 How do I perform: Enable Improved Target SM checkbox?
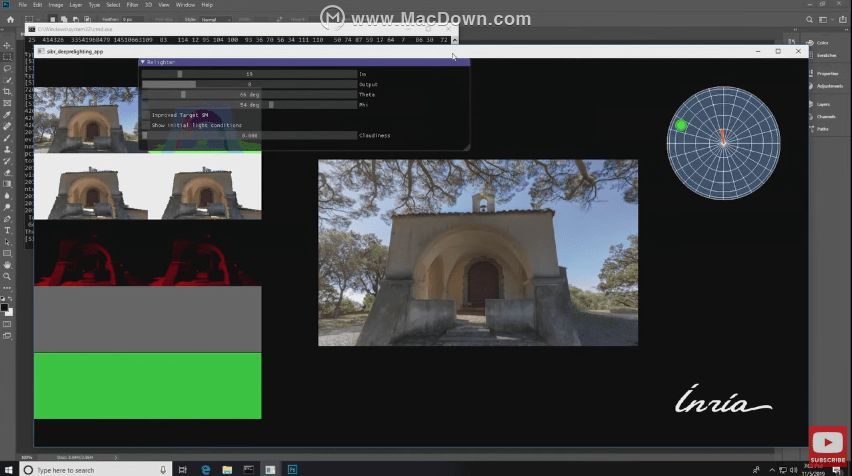tap(146, 115)
